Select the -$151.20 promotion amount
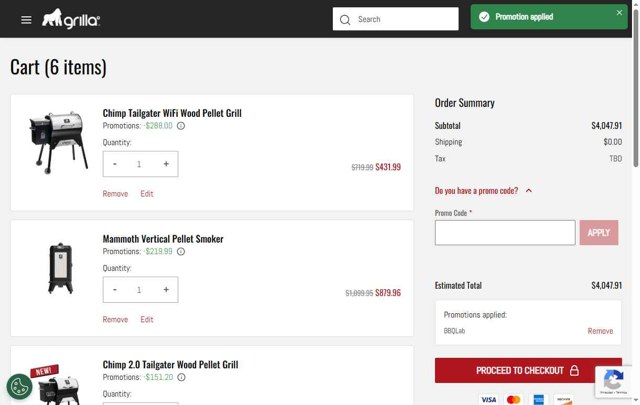 point(158,377)
